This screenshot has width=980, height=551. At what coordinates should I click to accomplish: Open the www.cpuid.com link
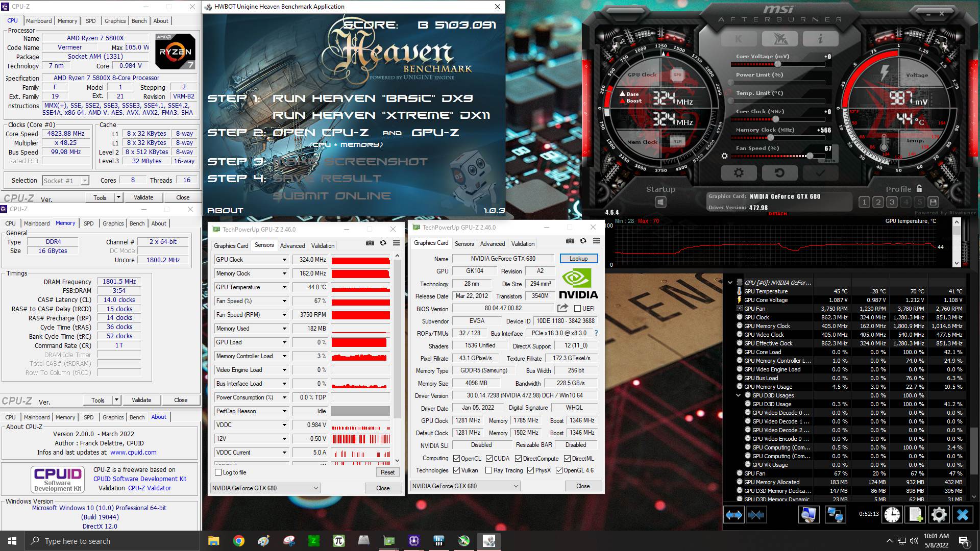(x=133, y=453)
